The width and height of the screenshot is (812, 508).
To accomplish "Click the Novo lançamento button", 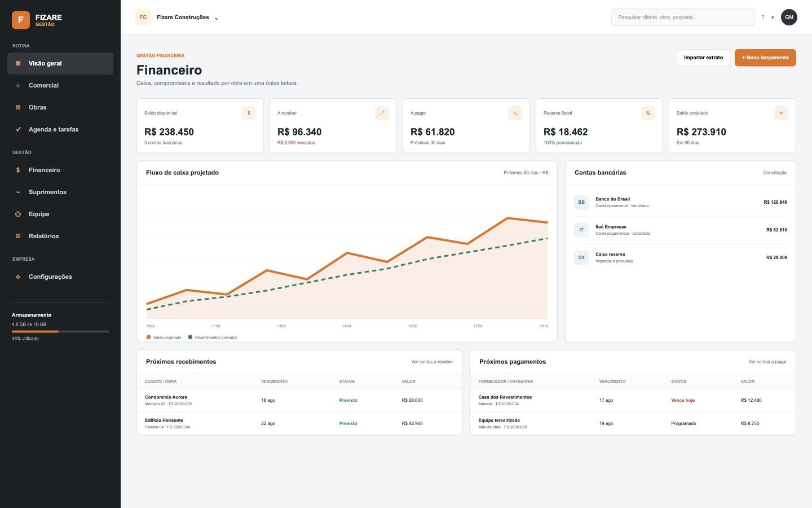I will [x=765, y=58].
